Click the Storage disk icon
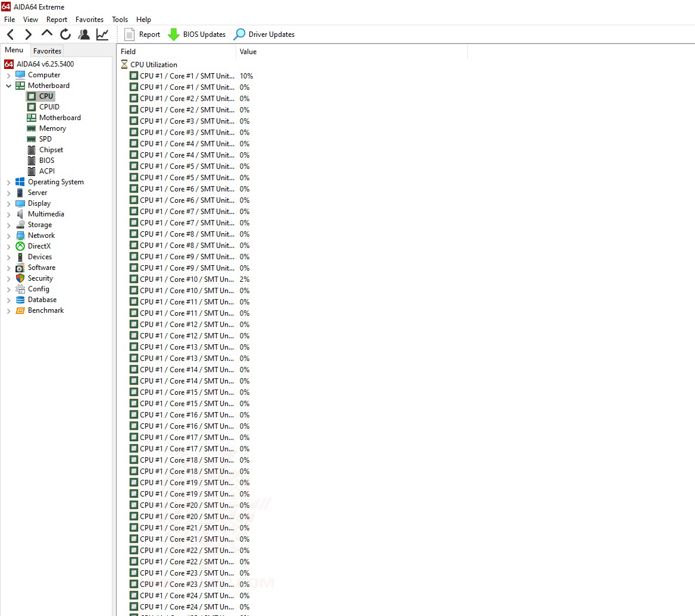 pyautogui.click(x=20, y=225)
